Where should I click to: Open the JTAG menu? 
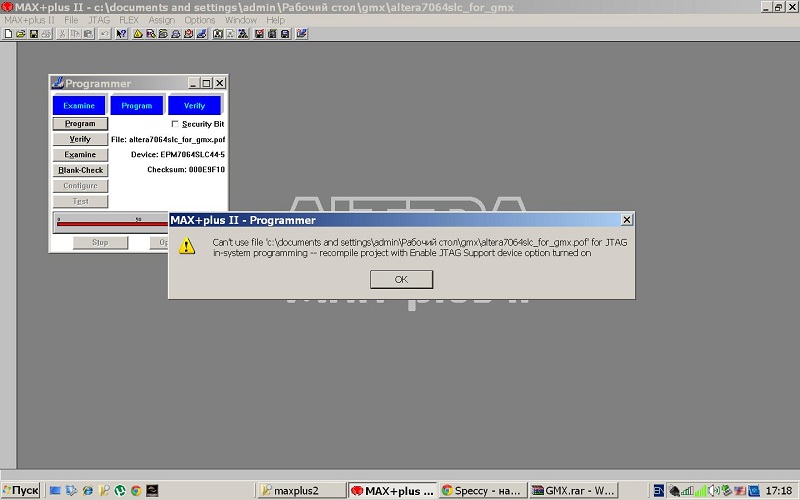point(99,20)
